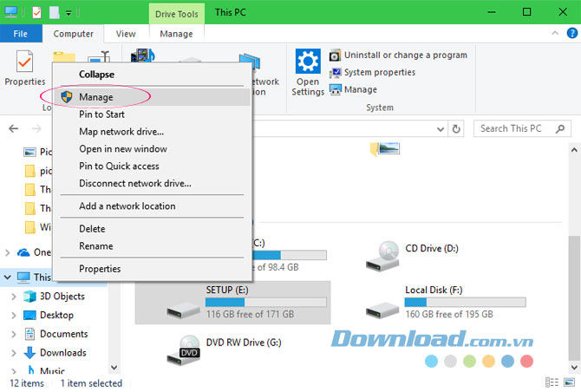Expand the Documents tree node
The height and width of the screenshot is (392, 581).
click(14, 334)
